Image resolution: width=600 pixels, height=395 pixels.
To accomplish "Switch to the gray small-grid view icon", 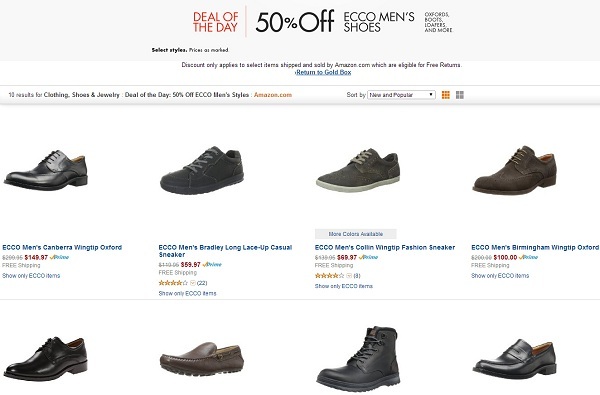I will pyautogui.click(x=460, y=95).
